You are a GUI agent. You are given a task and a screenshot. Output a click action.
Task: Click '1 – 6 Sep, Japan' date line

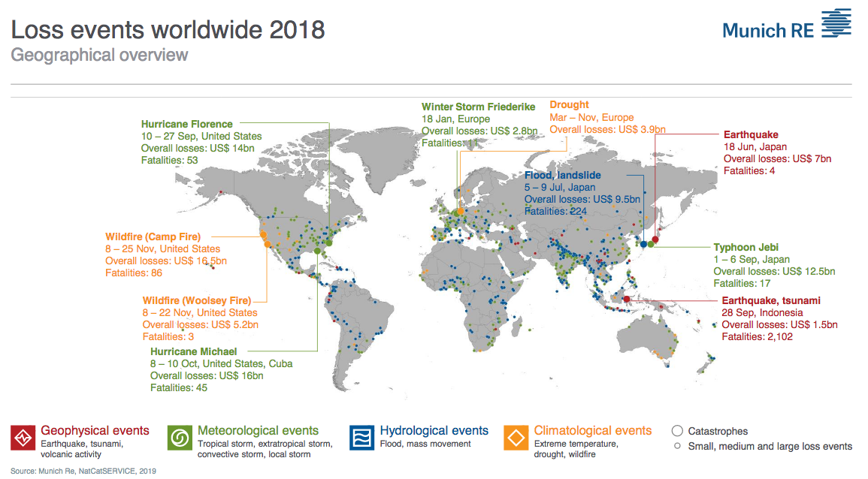752,260
